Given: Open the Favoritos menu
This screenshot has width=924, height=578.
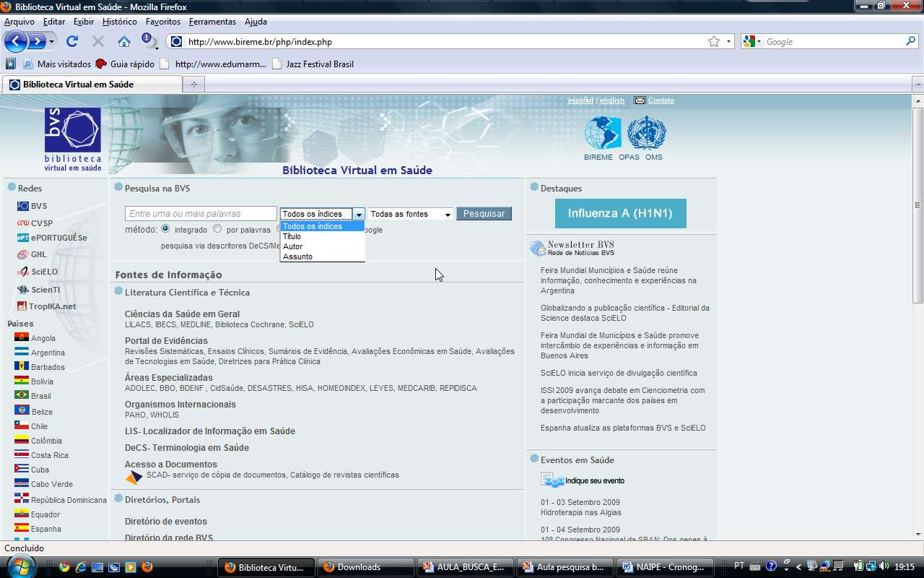Looking at the screenshot, I should pyautogui.click(x=163, y=22).
